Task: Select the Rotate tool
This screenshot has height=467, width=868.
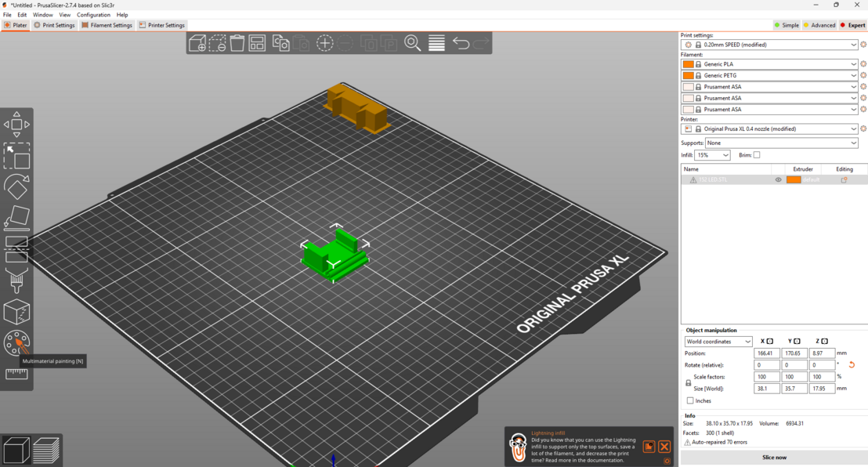Action: (17, 186)
